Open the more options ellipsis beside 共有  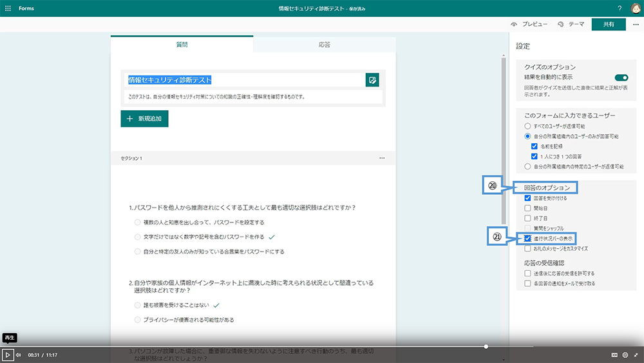(636, 25)
